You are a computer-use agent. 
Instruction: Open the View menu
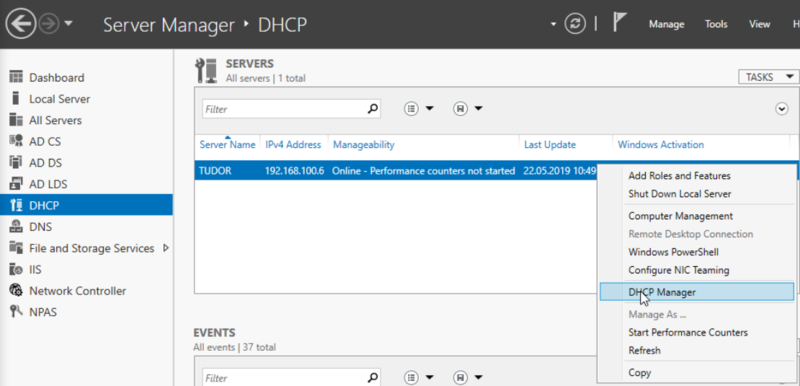pyautogui.click(x=759, y=24)
